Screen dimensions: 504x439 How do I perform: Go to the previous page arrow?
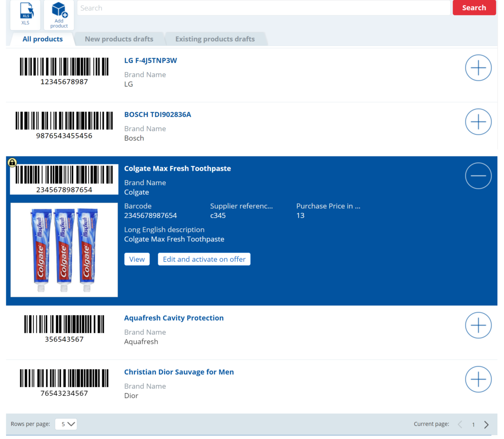460,424
